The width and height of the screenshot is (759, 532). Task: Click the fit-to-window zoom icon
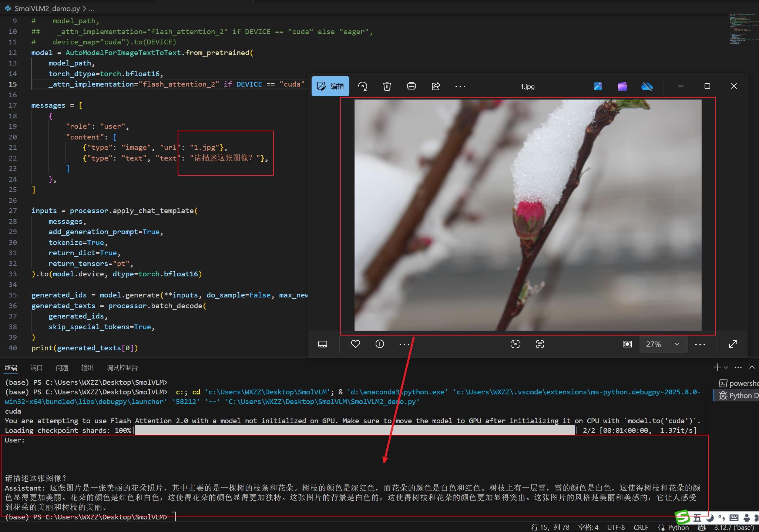click(x=627, y=344)
